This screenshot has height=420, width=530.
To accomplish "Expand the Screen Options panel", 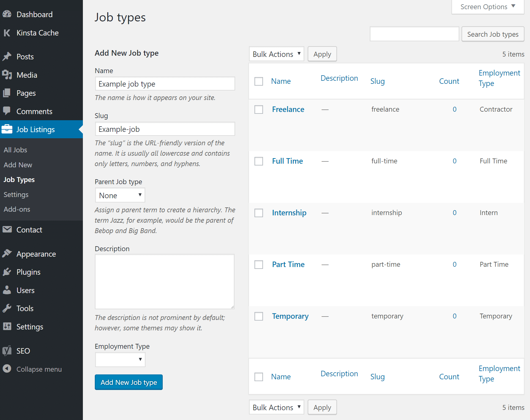I will coord(487,6).
